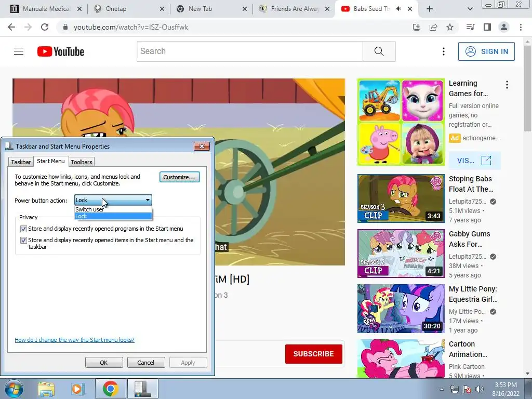Viewport: 532px width, 399px height.
Task: Open the Learning Games ad options menu
Action: pyautogui.click(x=507, y=85)
